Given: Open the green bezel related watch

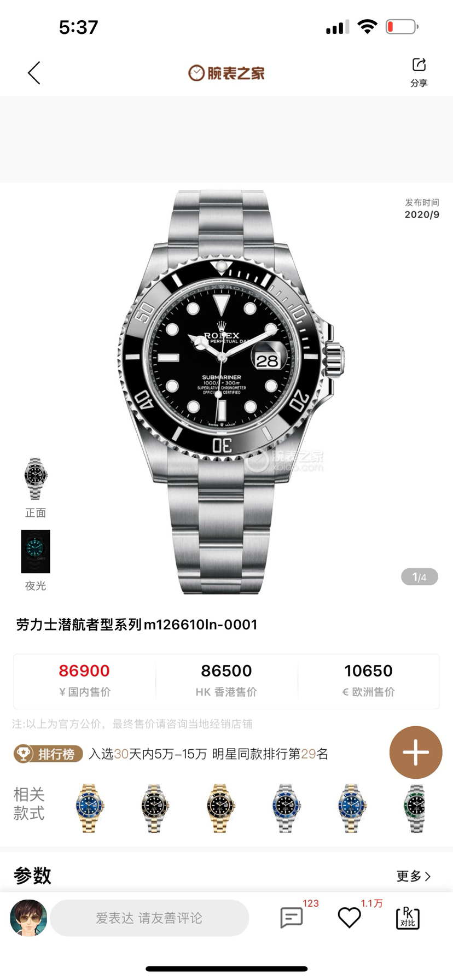Looking at the screenshot, I should pyautogui.click(x=416, y=808).
